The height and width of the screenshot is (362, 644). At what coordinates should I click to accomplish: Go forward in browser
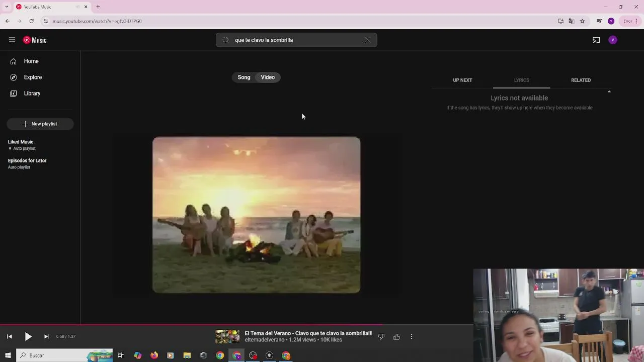tap(19, 21)
